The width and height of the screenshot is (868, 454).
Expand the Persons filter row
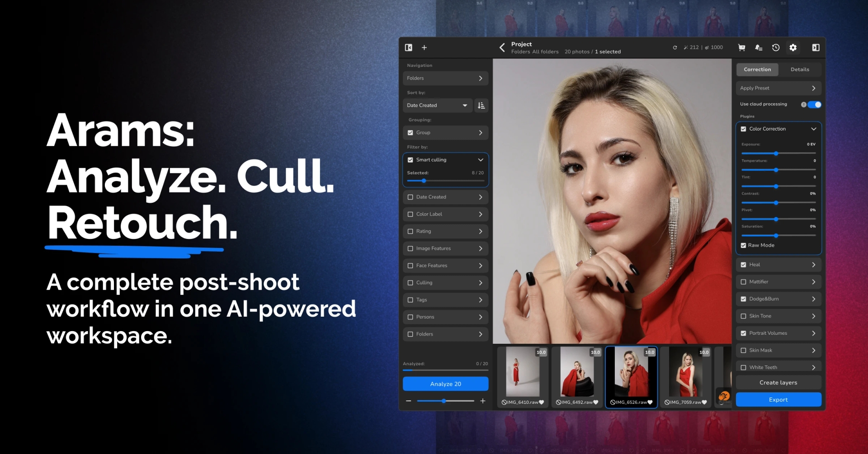pos(445,317)
